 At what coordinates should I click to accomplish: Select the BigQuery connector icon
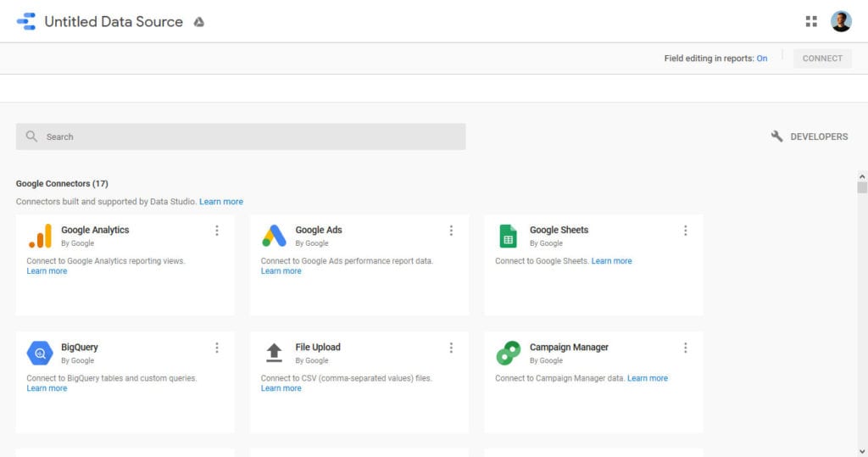40,354
